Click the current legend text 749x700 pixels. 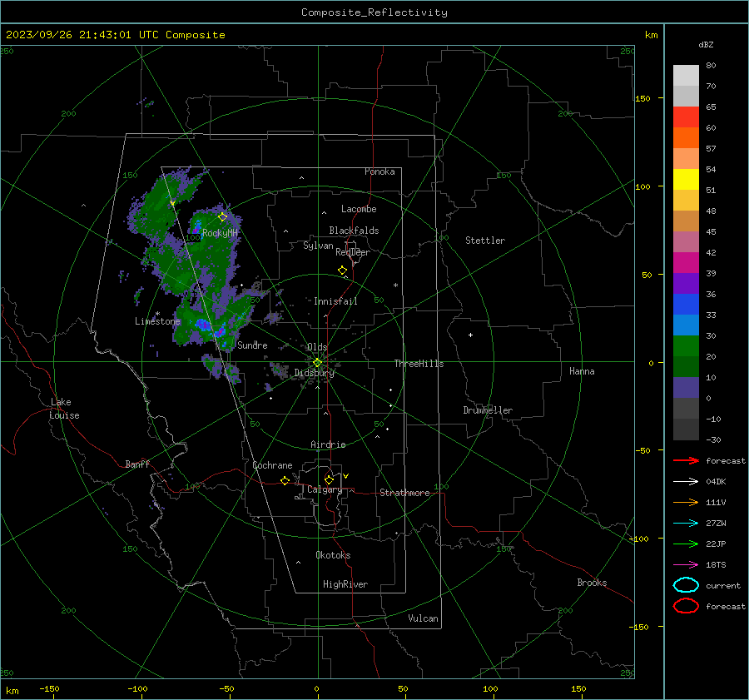pyautogui.click(x=723, y=586)
